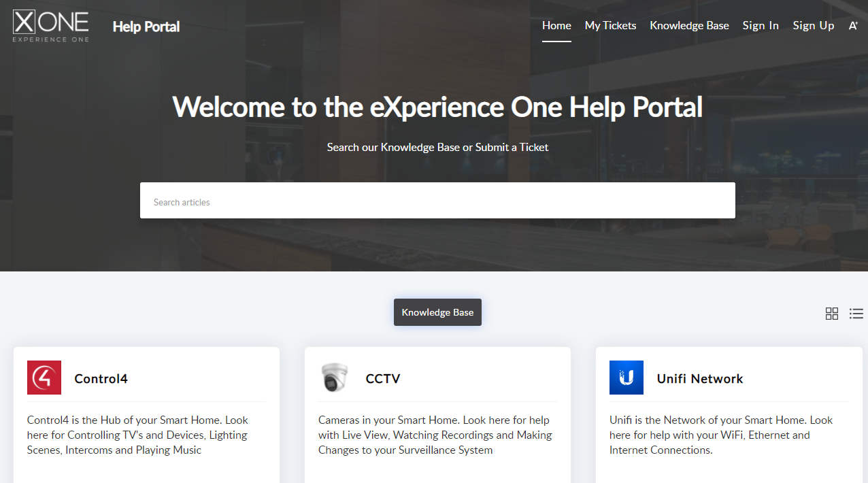
Task: Open the CCTV category title
Action: 383,379
